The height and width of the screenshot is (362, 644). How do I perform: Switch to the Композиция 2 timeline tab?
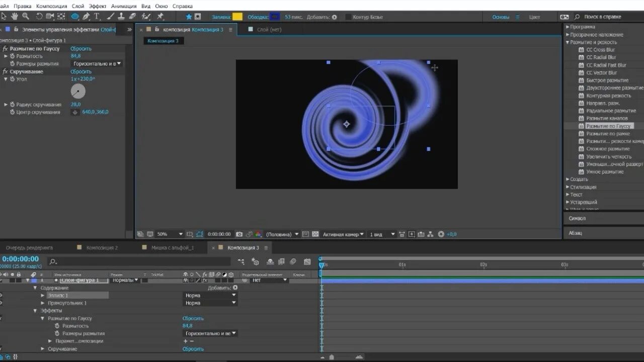[x=102, y=248]
